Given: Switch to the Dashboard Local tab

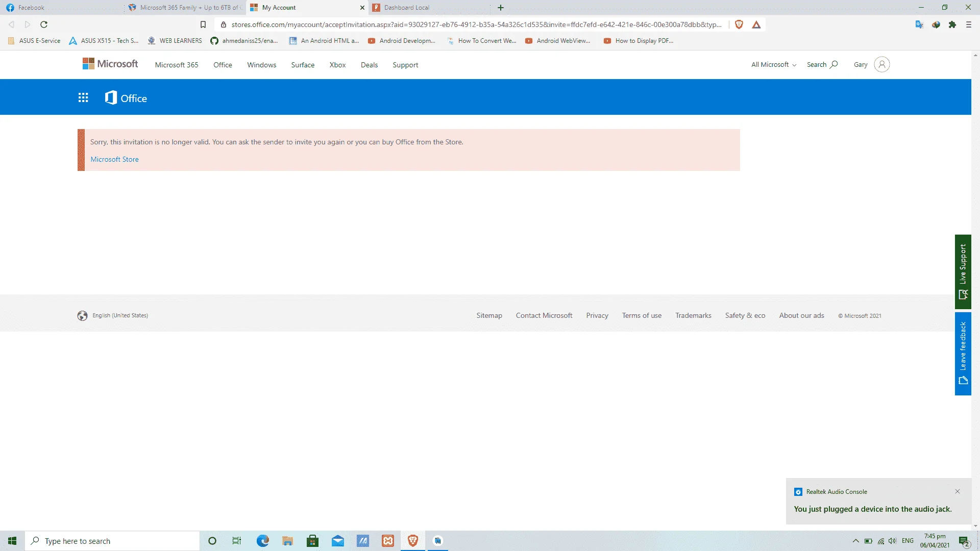Looking at the screenshot, I should (x=430, y=8).
